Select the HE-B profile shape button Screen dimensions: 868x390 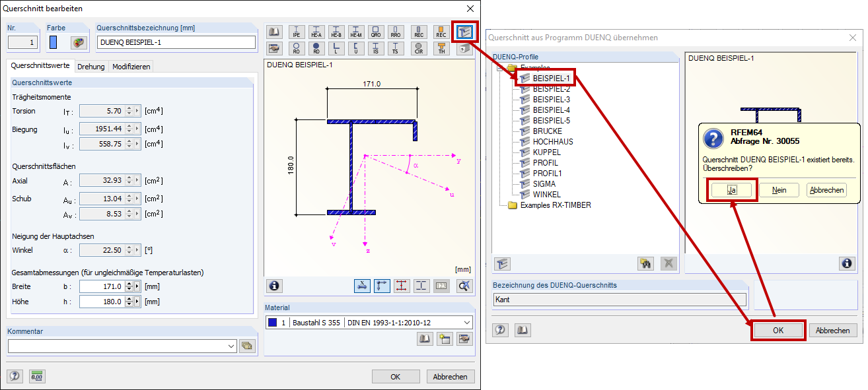tap(337, 32)
